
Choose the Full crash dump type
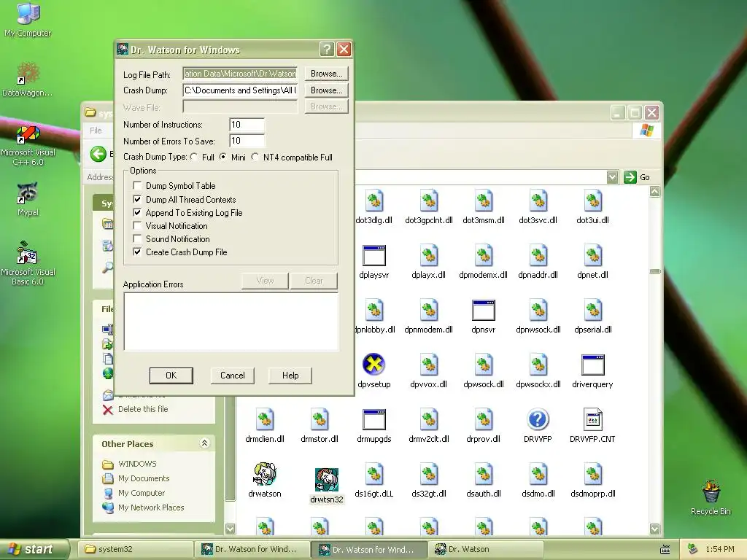(x=194, y=157)
